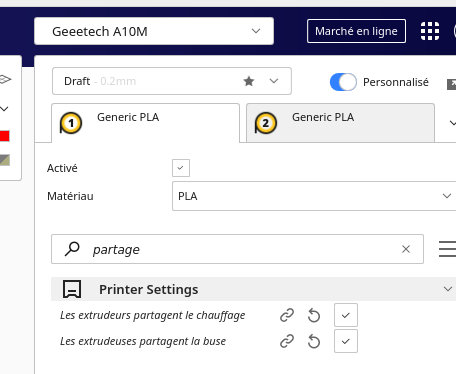Reset the 'partagent la buse' setting
The image size is (456, 374).
pyautogui.click(x=314, y=341)
